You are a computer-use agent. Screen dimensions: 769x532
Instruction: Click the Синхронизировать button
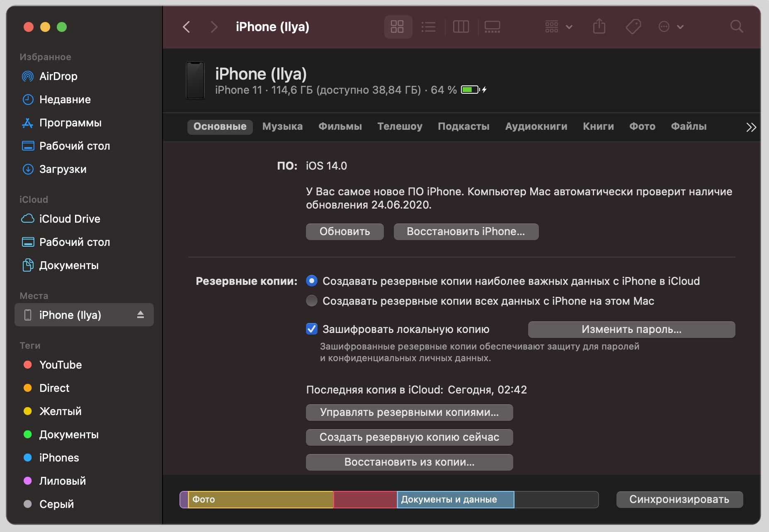(679, 500)
